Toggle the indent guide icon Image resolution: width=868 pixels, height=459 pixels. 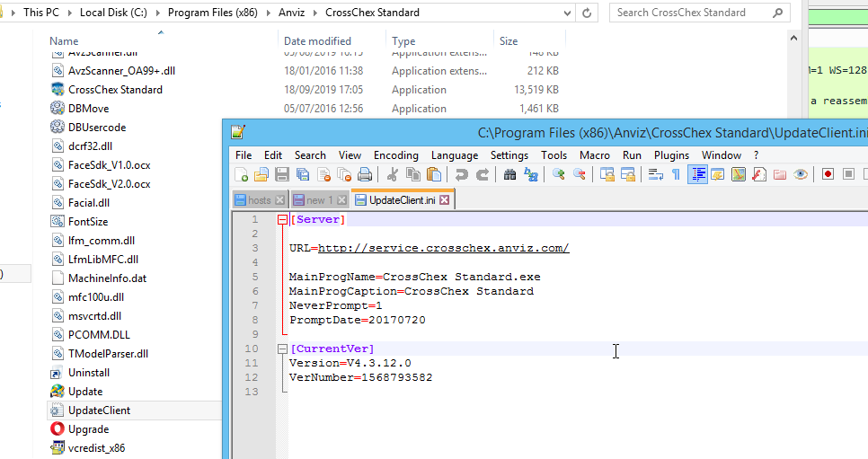point(697,175)
